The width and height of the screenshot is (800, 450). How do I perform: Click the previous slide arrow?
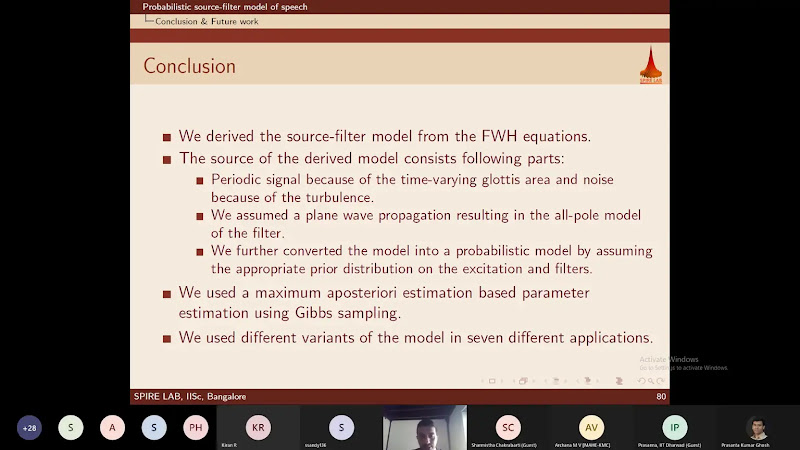click(x=483, y=381)
